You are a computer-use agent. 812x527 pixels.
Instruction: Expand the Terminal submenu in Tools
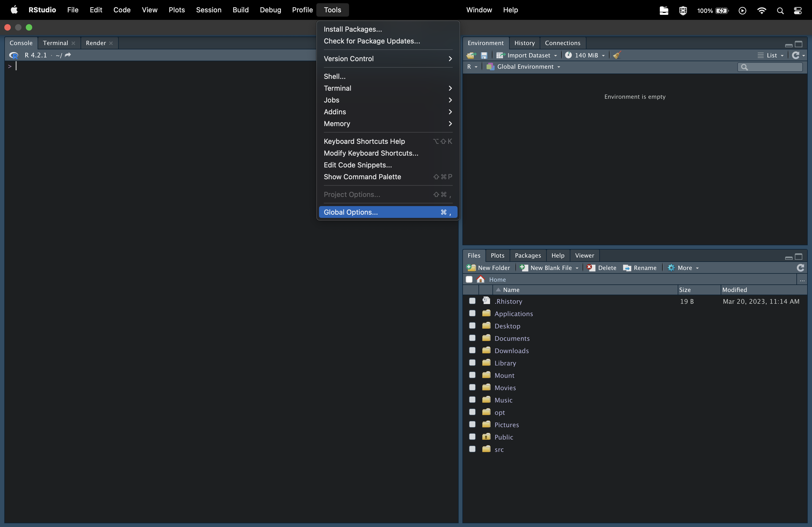(388, 88)
